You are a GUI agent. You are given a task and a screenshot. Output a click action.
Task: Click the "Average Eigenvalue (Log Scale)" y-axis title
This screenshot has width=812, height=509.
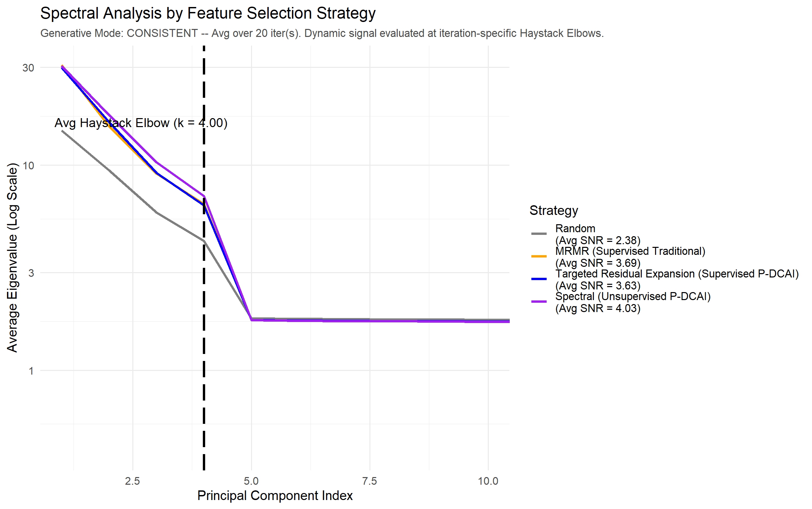(12, 257)
